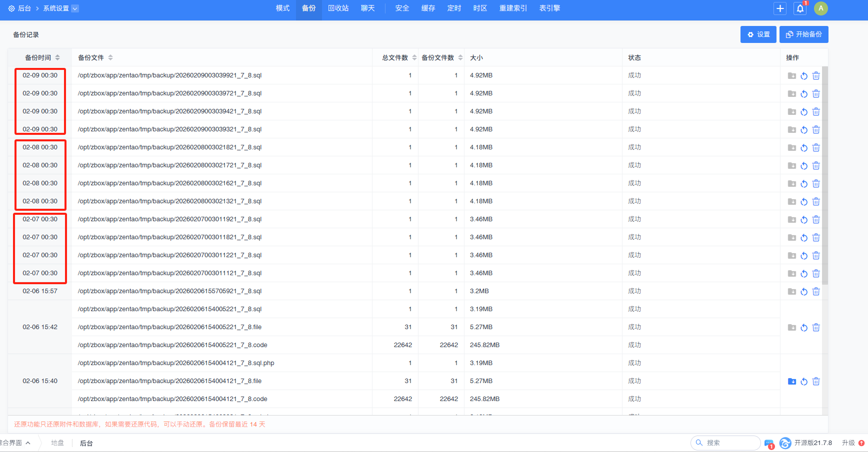Restore the backup ending 39321_7_8.sql
The width and height of the screenshot is (868, 452).
pyautogui.click(x=804, y=130)
